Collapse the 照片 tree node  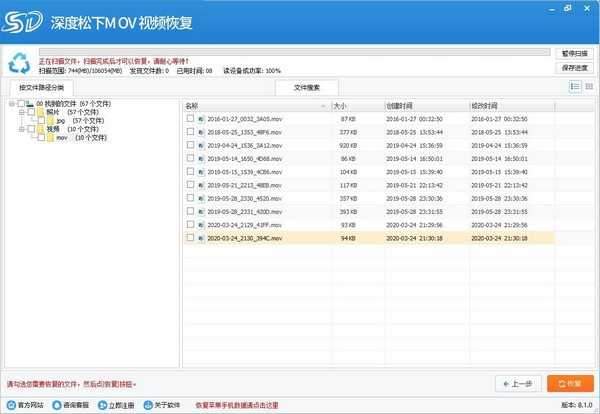[x=22, y=112]
